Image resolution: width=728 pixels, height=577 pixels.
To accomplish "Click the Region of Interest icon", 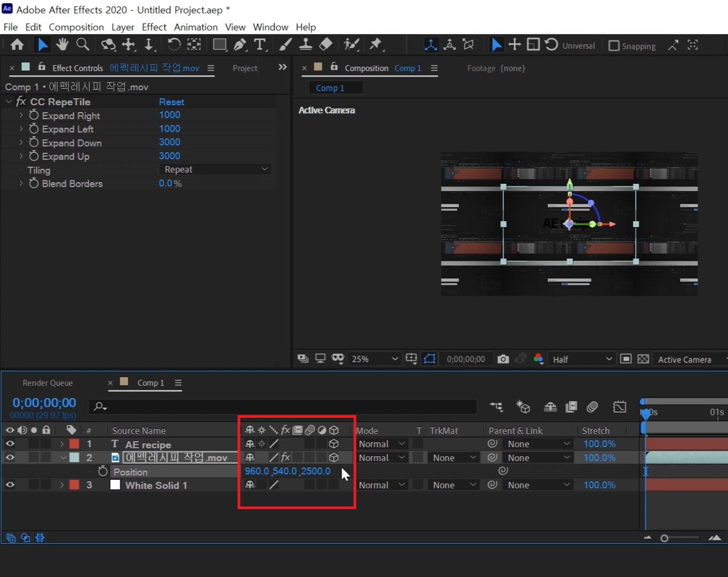I will [x=626, y=359].
